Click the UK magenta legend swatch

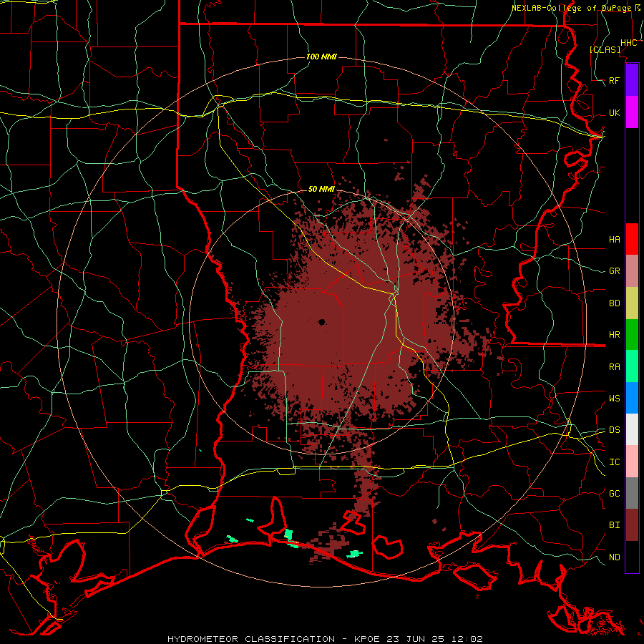coord(632,112)
